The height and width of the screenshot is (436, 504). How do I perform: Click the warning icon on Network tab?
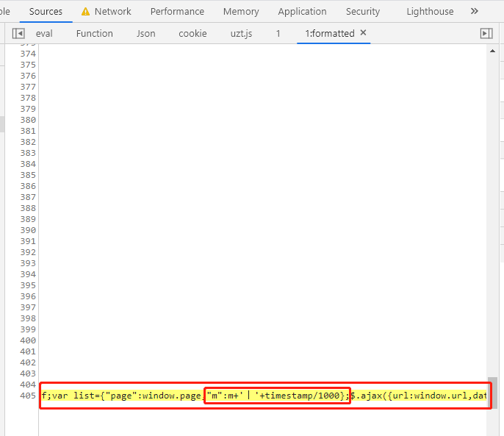86,11
